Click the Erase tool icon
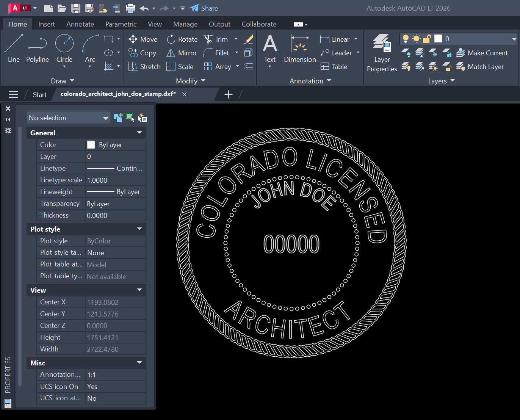The image size is (520, 420). [x=249, y=39]
